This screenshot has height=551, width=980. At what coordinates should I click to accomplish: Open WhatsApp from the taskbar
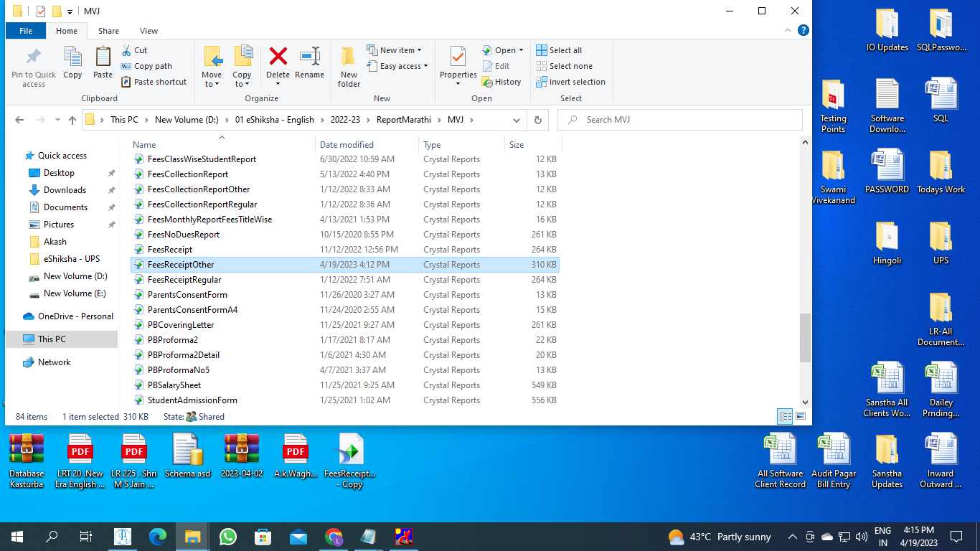pyautogui.click(x=228, y=537)
